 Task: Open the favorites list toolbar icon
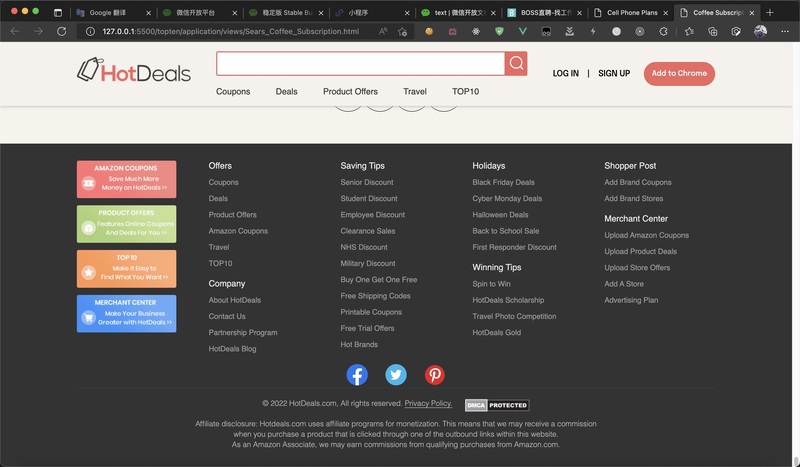tap(689, 32)
